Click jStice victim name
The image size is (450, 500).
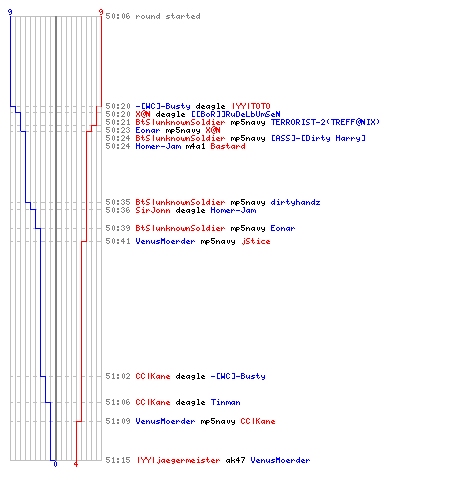click(256, 241)
